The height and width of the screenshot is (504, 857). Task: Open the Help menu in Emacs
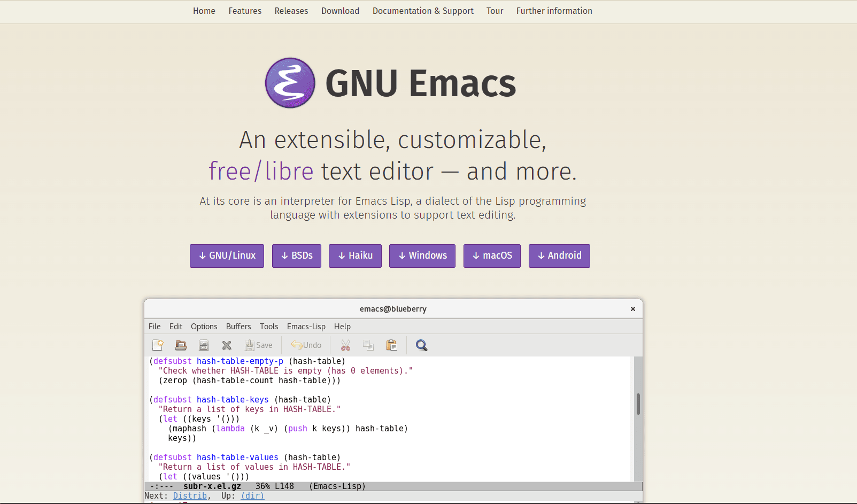342,327
